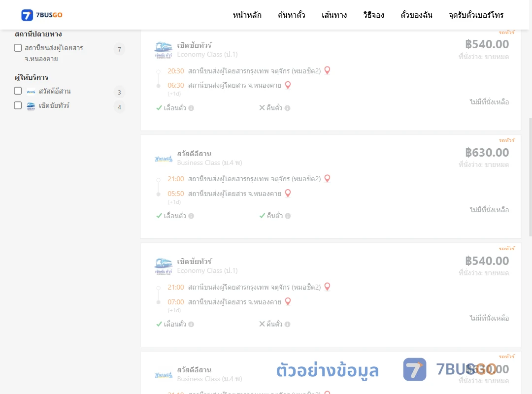Open the จุดรับตั๋วเบอร์โทร menu item
Image resolution: width=532 pixels, height=394 pixels.
point(476,15)
